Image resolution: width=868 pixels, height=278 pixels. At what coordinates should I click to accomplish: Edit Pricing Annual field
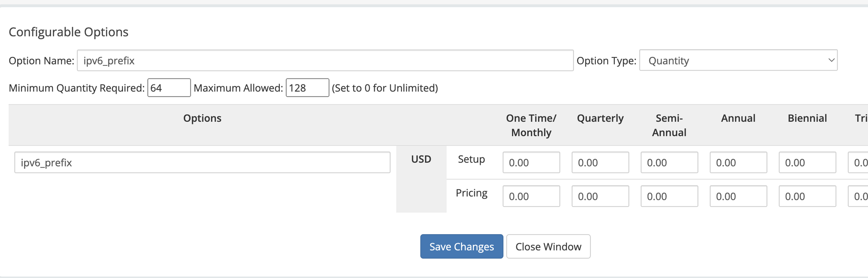pos(738,196)
